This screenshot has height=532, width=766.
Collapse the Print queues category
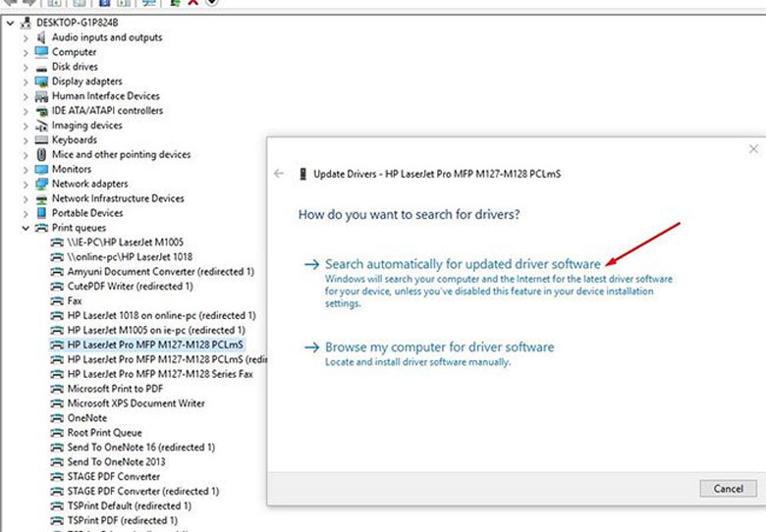point(26,228)
